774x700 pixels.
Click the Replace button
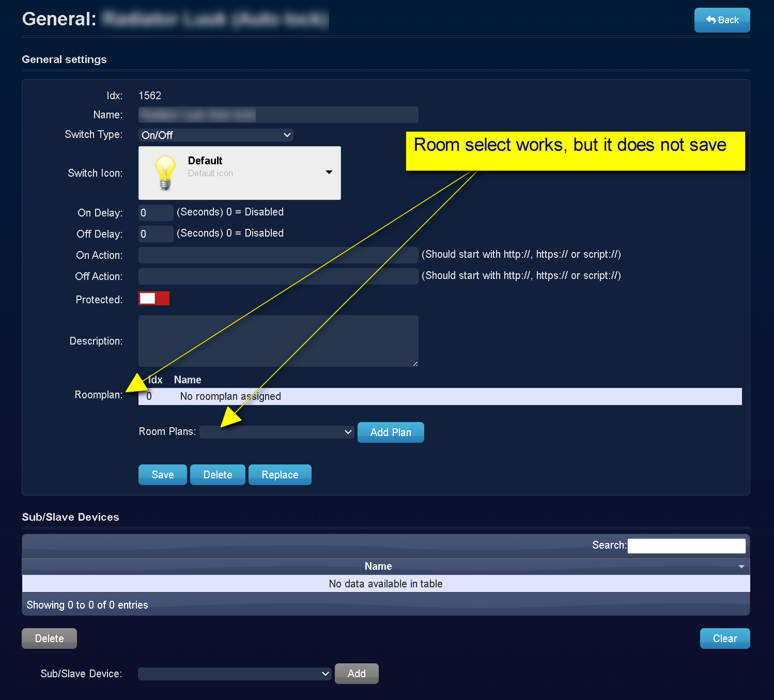click(280, 474)
